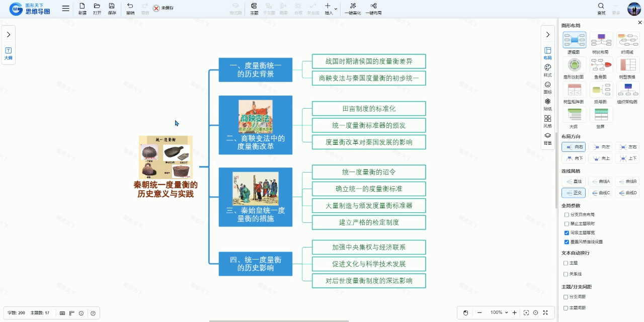Switch to the 样式 style tab

[x=547, y=68]
